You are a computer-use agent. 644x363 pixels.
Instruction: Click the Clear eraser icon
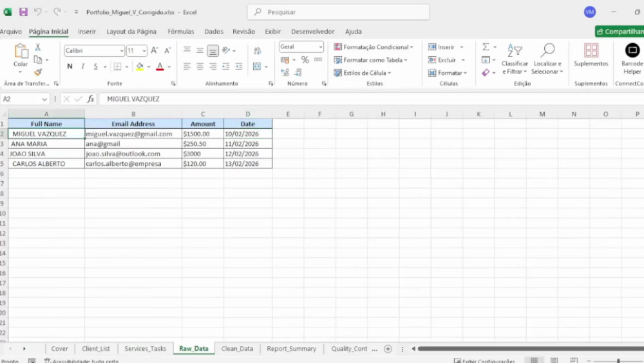tap(486, 72)
